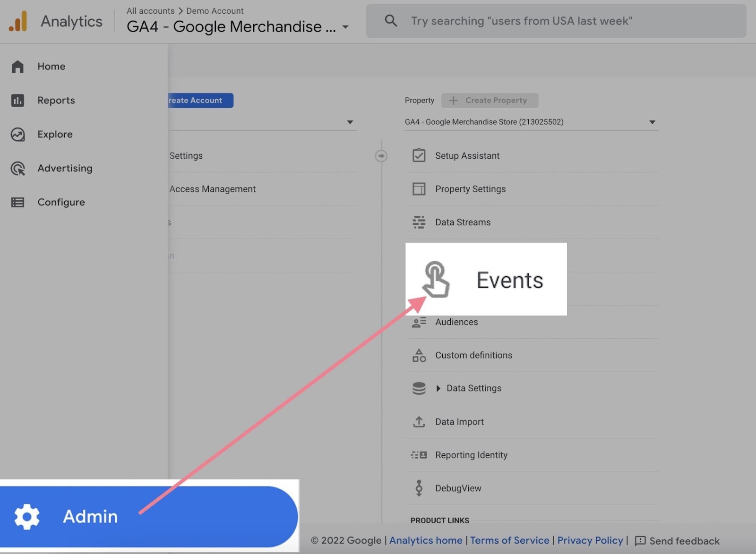756x554 pixels.
Task: Select the Data Streams icon
Action: (419, 222)
